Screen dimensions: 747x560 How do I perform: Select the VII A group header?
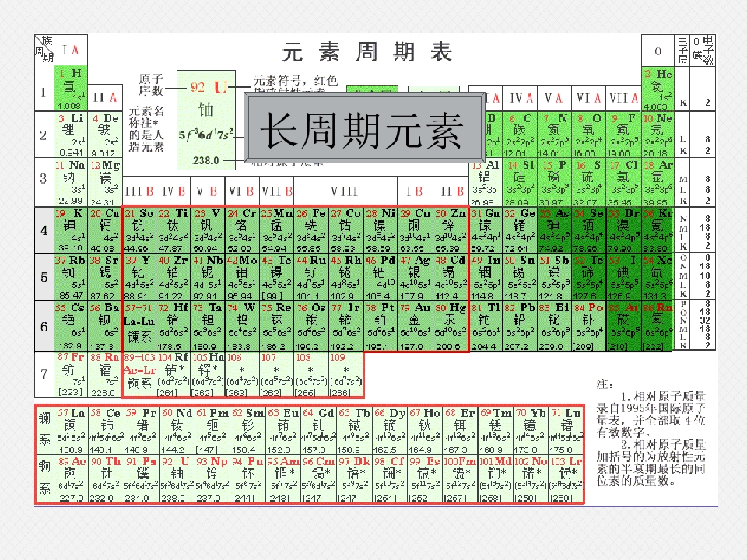[x=623, y=98]
